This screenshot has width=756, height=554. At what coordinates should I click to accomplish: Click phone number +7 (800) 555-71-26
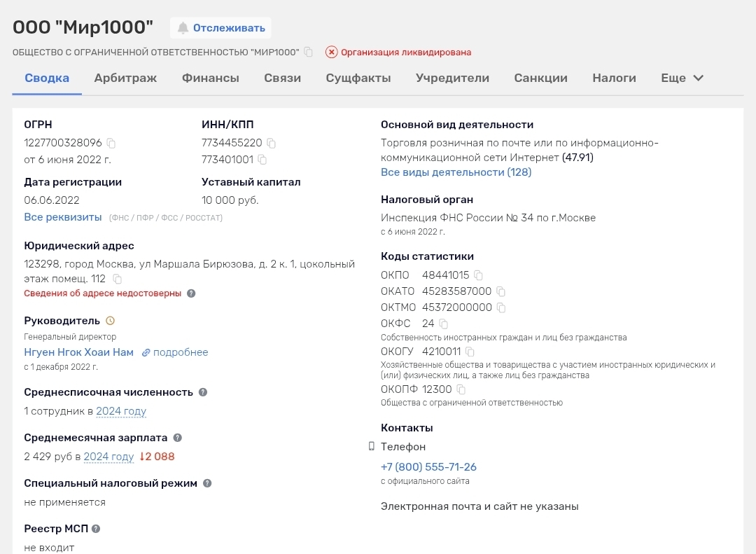click(x=428, y=467)
